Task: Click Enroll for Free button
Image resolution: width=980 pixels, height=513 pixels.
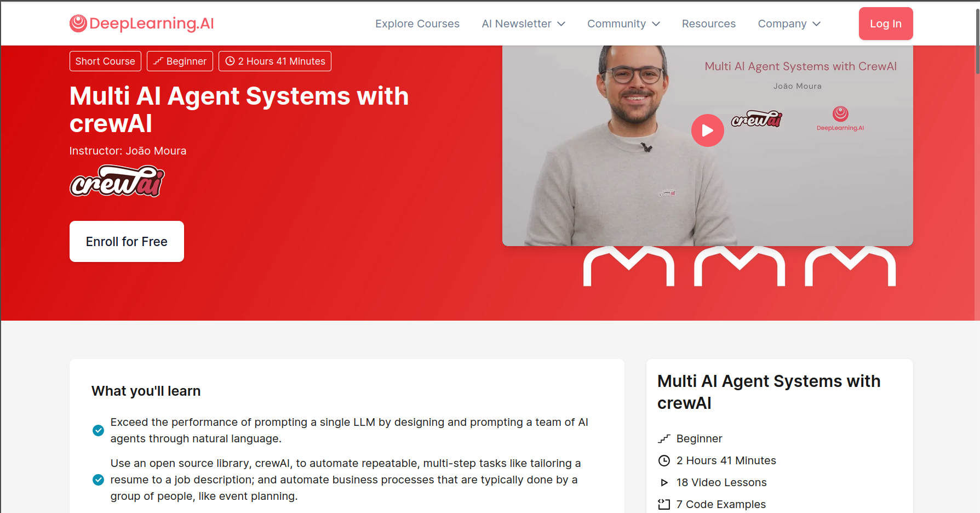Action: [x=127, y=242]
